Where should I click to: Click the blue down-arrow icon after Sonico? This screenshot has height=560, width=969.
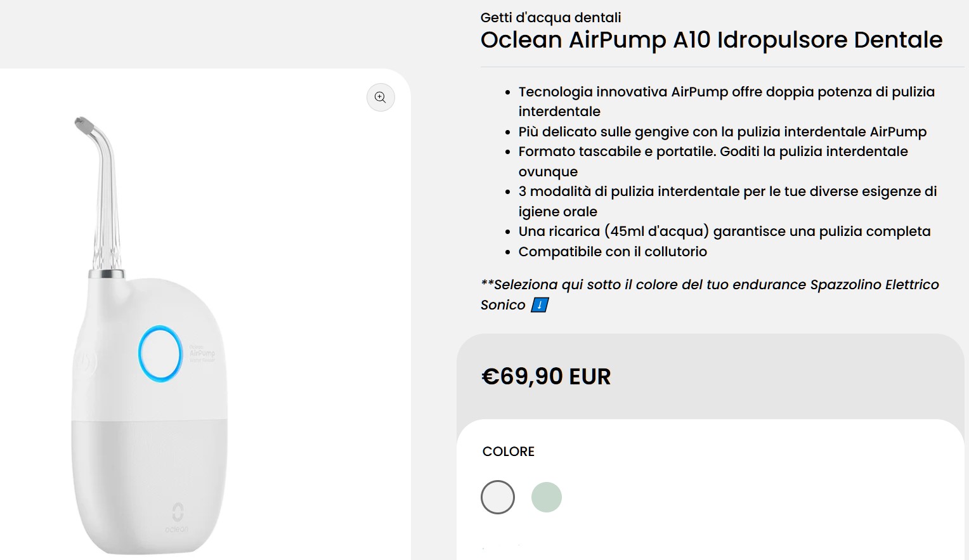coord(538,305)
